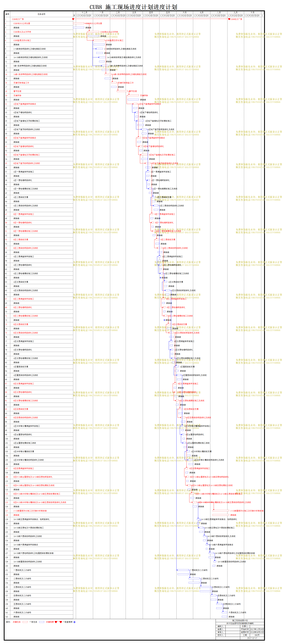Select the 三月 month header
Viewport: 282px width, 644px height.
click(x=134, y=13)
